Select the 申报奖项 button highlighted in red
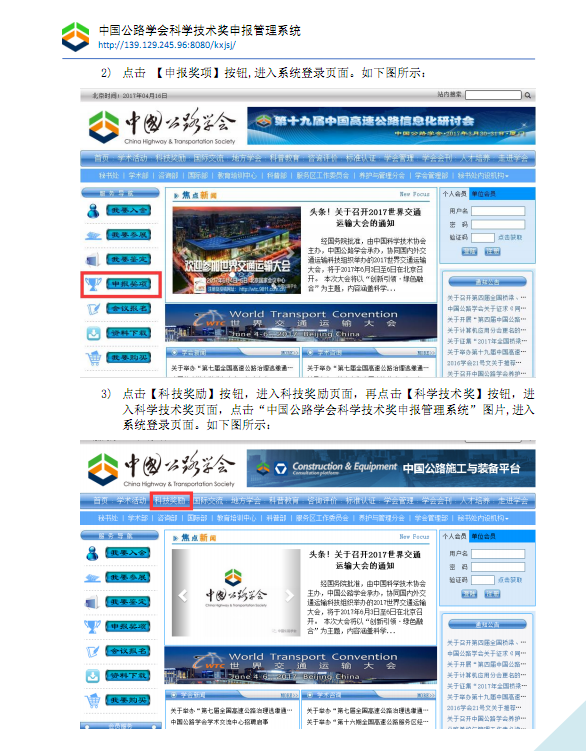586x751 pixels. click(128, 284)
